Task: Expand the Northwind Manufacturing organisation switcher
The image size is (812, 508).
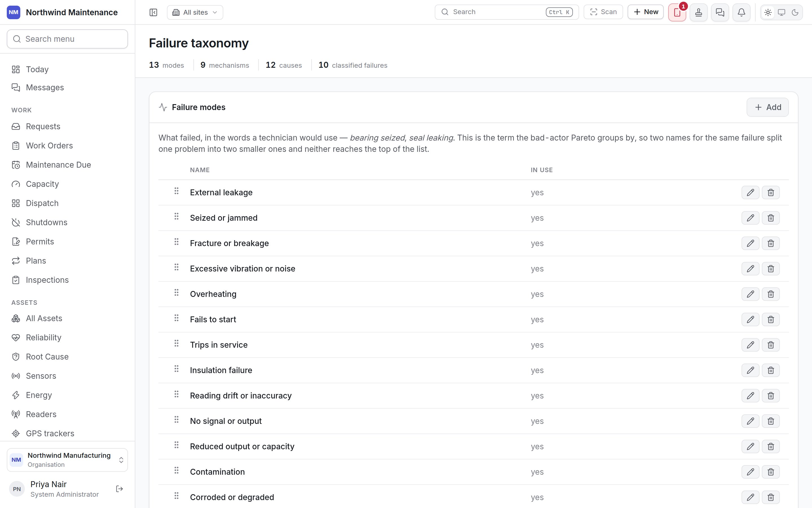Action: pyautogui.click(x=67, y=460)
